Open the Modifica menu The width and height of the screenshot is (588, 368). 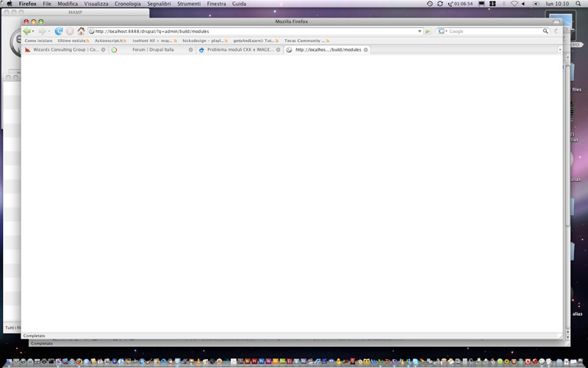68,4
